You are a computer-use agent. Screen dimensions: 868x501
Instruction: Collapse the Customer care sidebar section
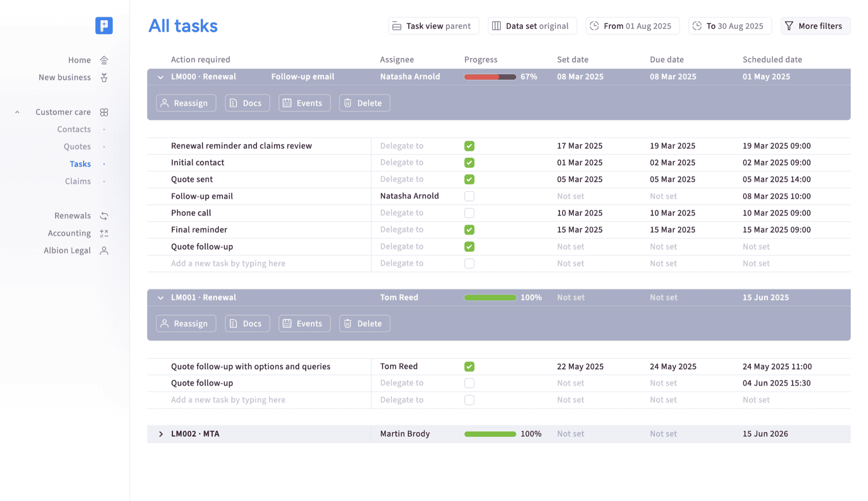pyautogui.click(x=17, y=112)
